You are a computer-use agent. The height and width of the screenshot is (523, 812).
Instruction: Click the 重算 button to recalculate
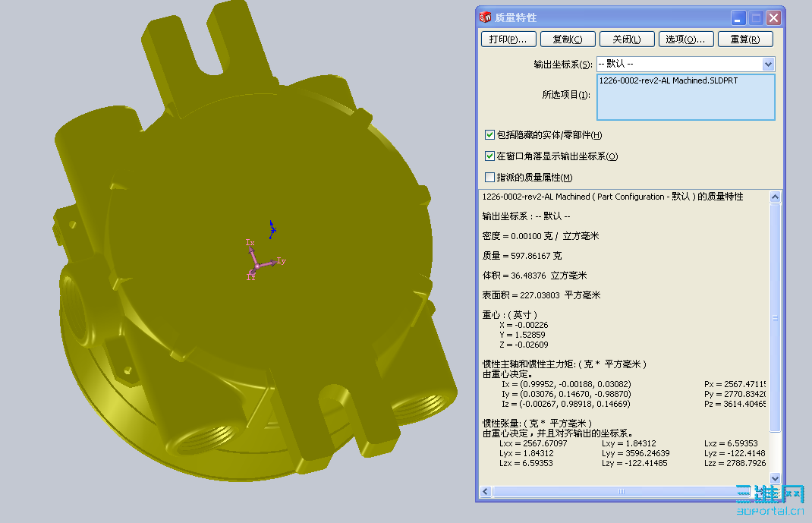tap(746, 39)
